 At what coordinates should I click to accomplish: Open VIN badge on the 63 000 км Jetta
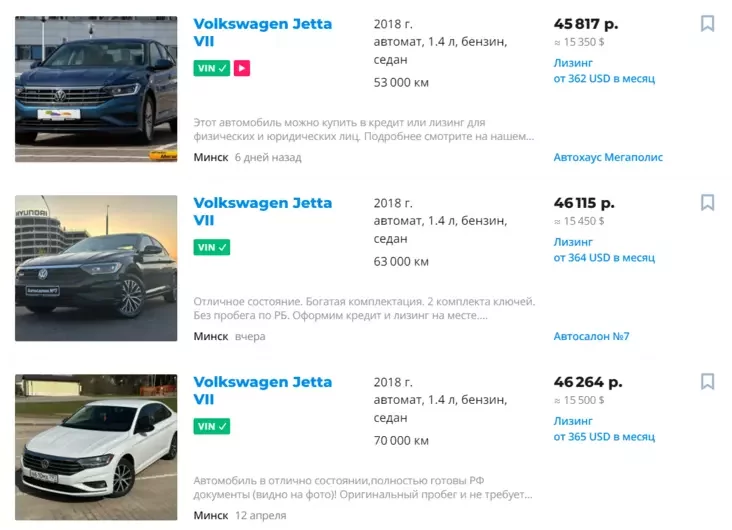(212, 247)
